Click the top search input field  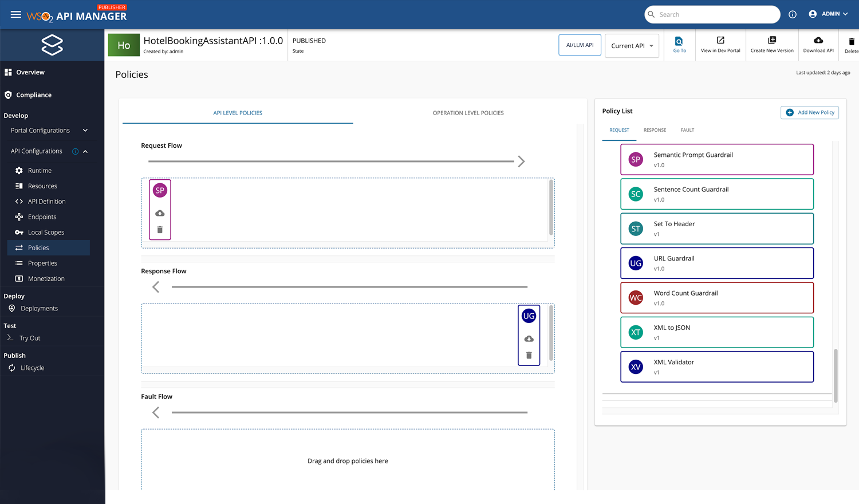(716, 14)
